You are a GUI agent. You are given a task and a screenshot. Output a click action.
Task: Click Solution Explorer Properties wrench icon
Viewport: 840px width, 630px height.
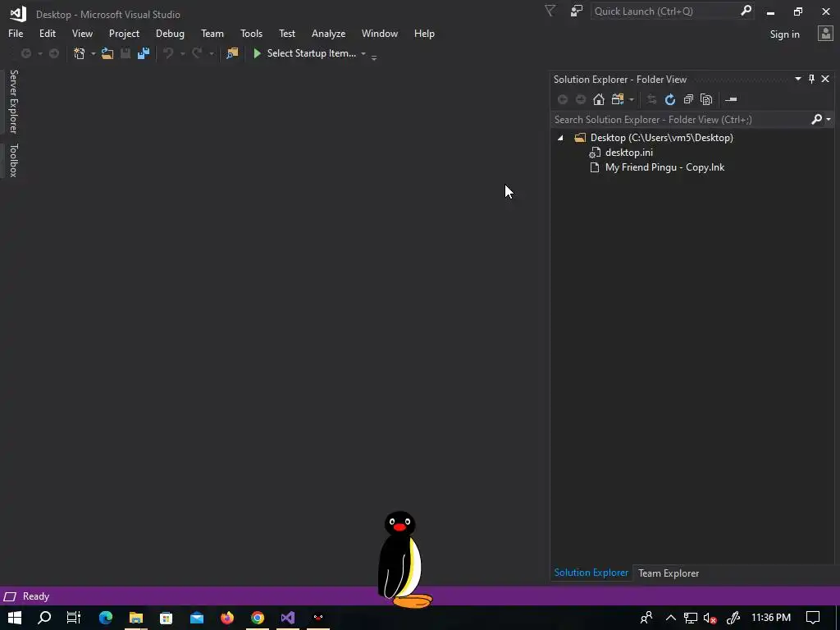(731, 99)
